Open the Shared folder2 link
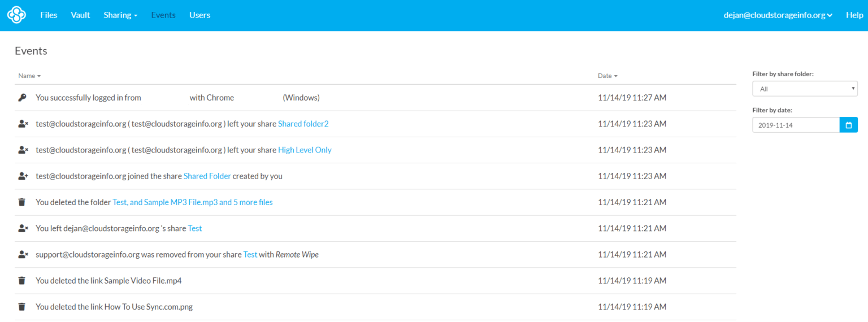The image size is (868, 322). (303, 124)
